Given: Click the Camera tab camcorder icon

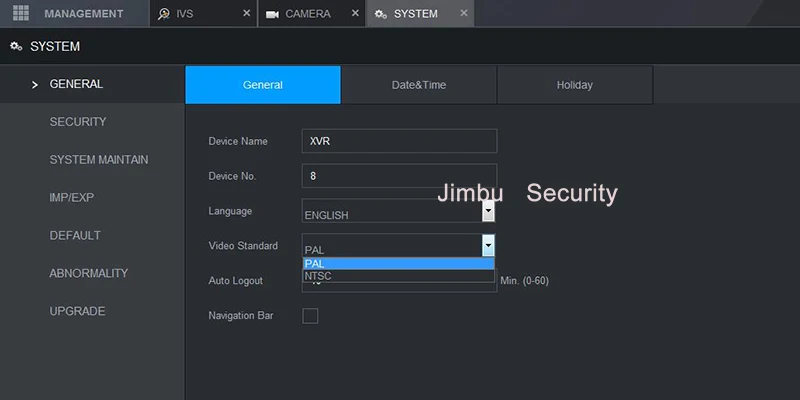Looking at the screenshot, I should pos(272,14).
